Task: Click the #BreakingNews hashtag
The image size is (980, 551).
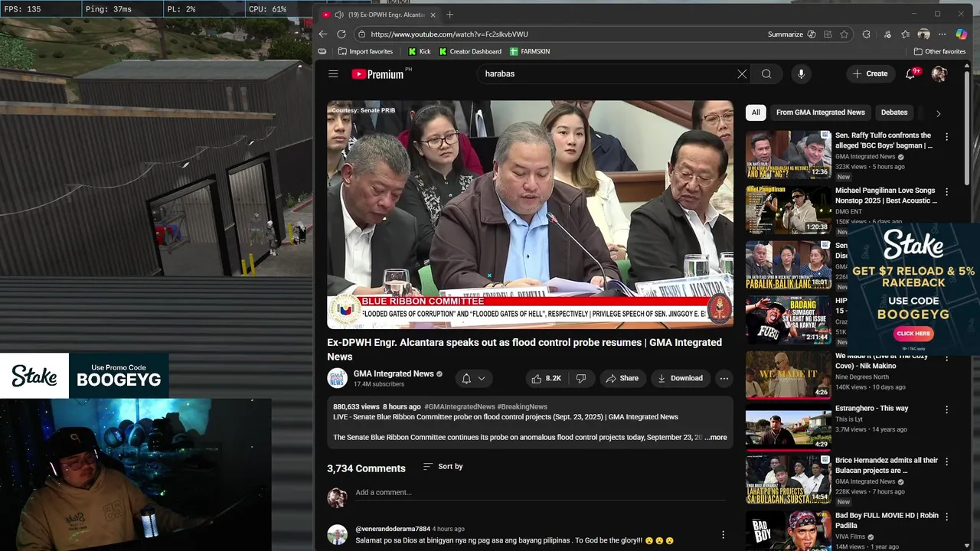Action: point(522,406)
